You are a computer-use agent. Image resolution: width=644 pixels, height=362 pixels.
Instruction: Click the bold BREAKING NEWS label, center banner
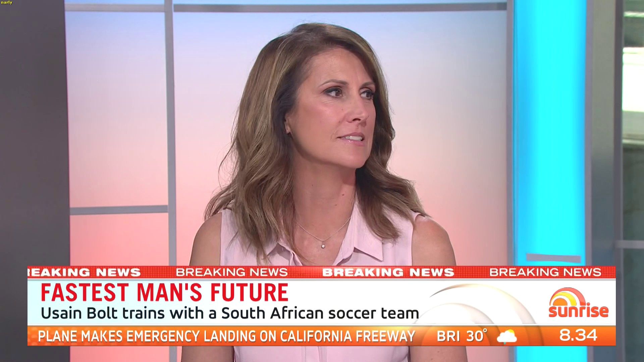[388, 272]
